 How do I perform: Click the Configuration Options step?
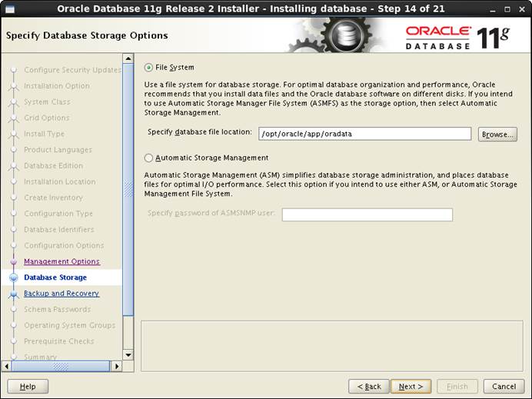click(x=64, y=245)
